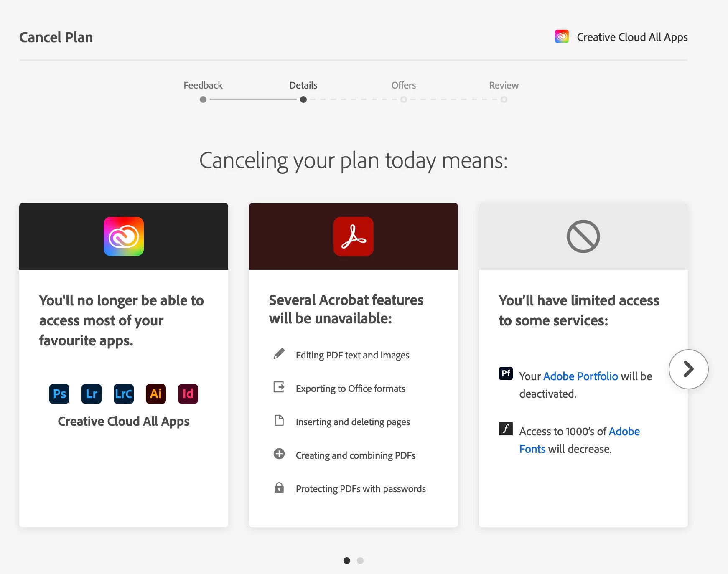Advance carousel with the next arrow button
This screenshot has height=574, width=728.
(x=689, y=369)
